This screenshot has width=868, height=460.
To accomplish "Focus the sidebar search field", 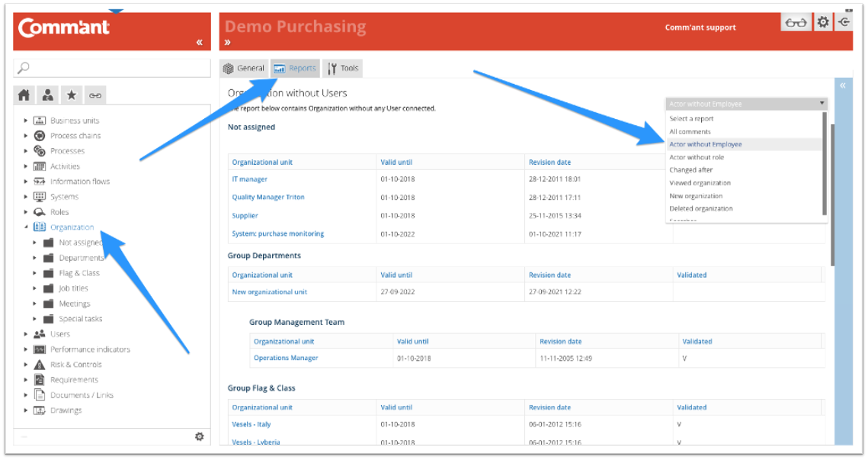I will tap(112, 68).
